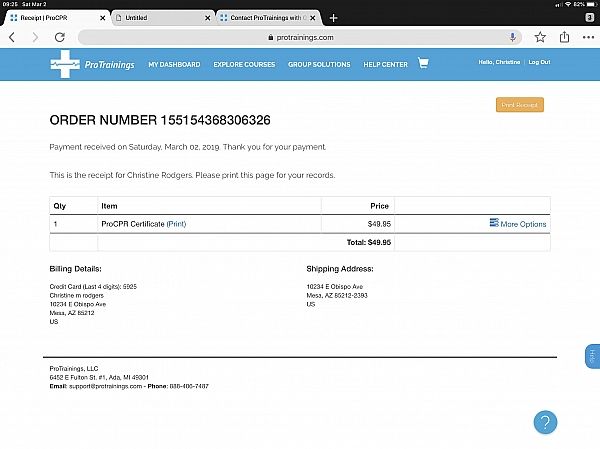The image size is (600, 449).
Task: Click the credit card last 4 digits line
Action: tap(93, 286)
